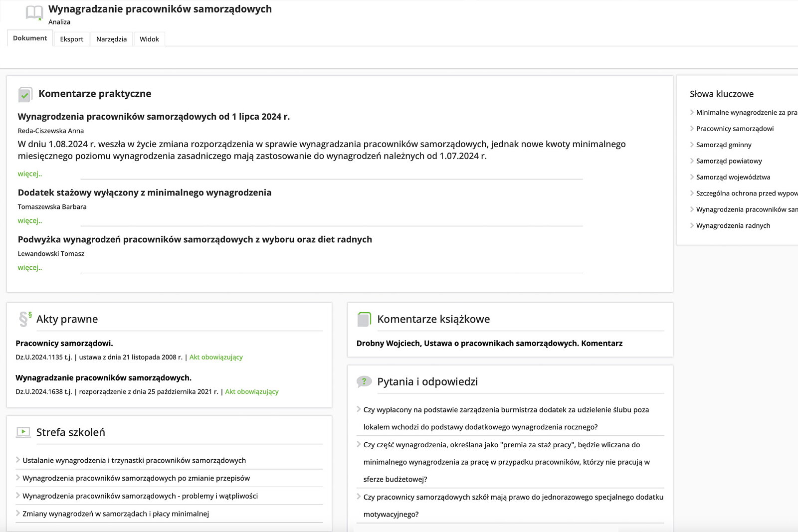
Task: Open Pracownicy samorządowi keyword link
Action: tap(735, 129)
